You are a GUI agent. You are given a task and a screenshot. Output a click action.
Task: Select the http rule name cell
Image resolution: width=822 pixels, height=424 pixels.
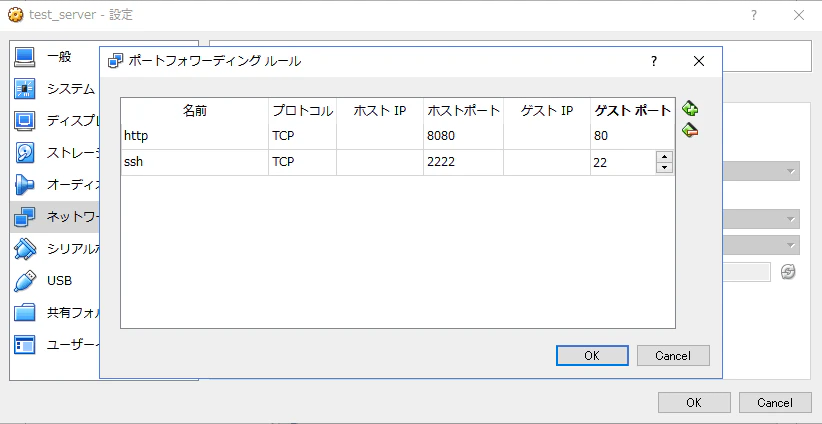tap(194, 136)
